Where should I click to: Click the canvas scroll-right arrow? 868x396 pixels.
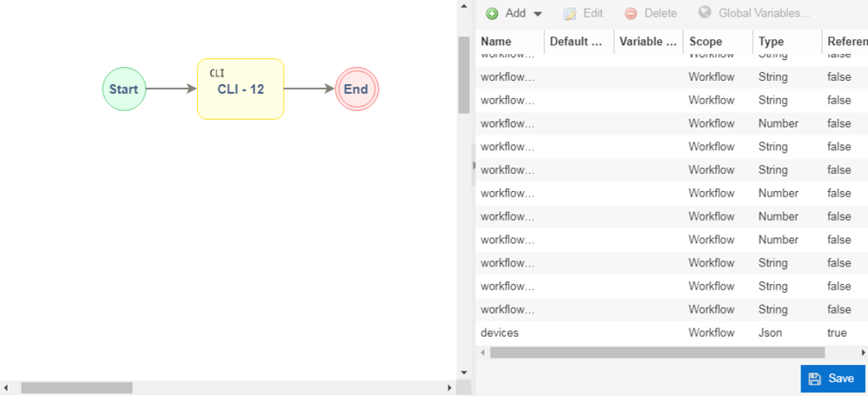[449, 387]
